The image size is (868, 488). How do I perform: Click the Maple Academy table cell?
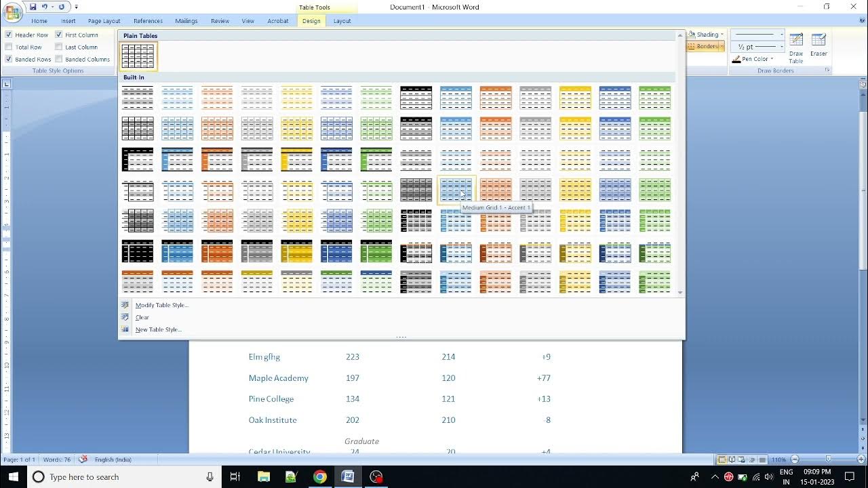pyautogui.click(x=278, y=378)
